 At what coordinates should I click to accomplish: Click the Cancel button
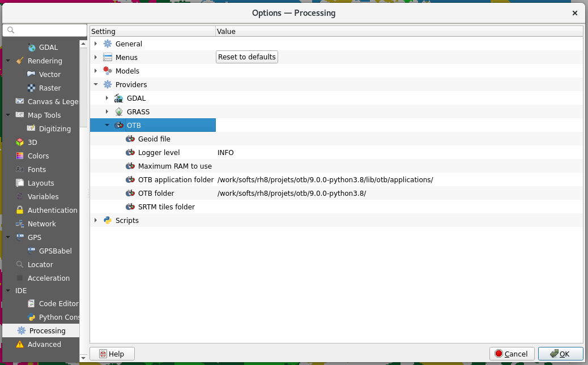coord(512,354)
